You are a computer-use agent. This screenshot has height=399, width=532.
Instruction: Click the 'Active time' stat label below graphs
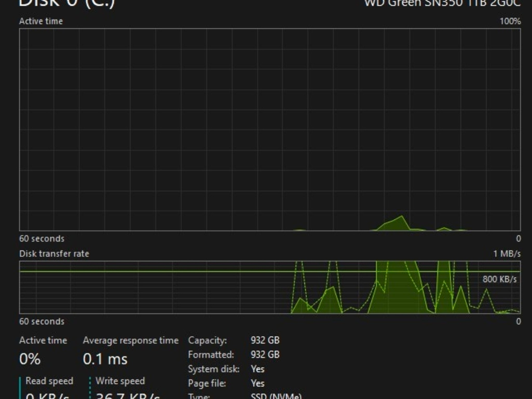(x=43, y=340)
